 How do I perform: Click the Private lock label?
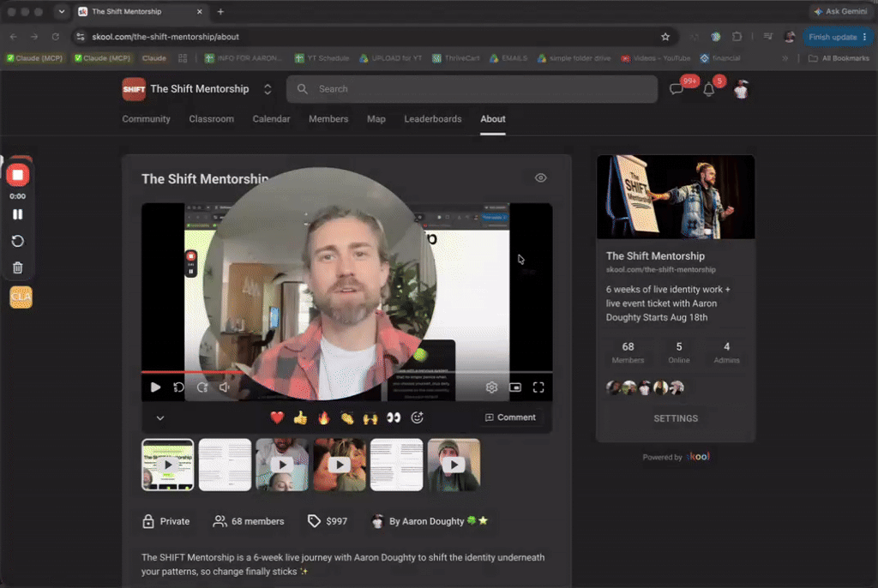pyautogui.click(x=165, y=521)
